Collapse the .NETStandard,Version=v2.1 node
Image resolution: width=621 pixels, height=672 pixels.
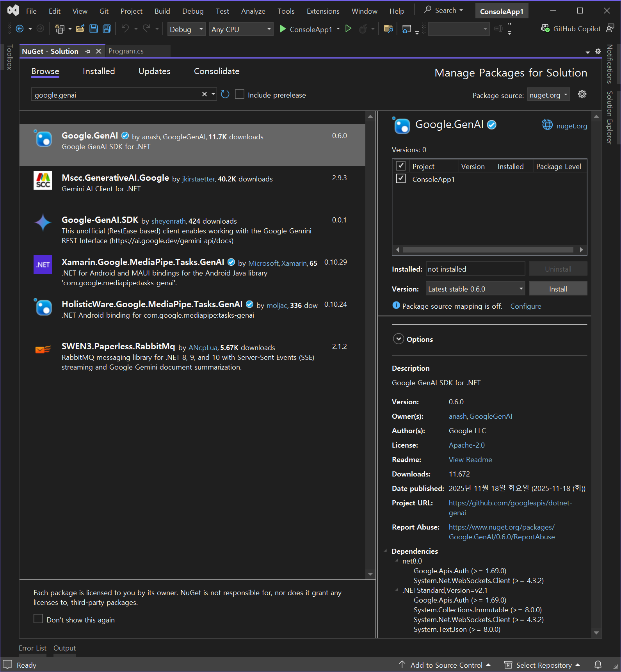point(397,590)
